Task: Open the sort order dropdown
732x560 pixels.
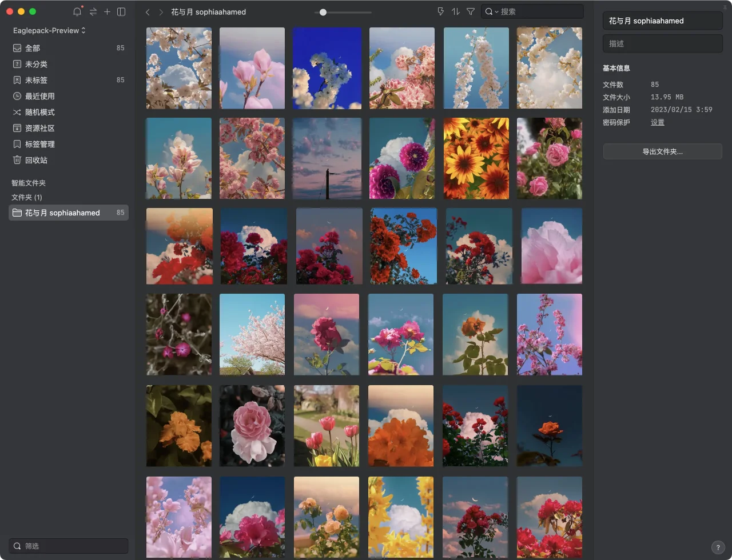Action: coord(456,11)
